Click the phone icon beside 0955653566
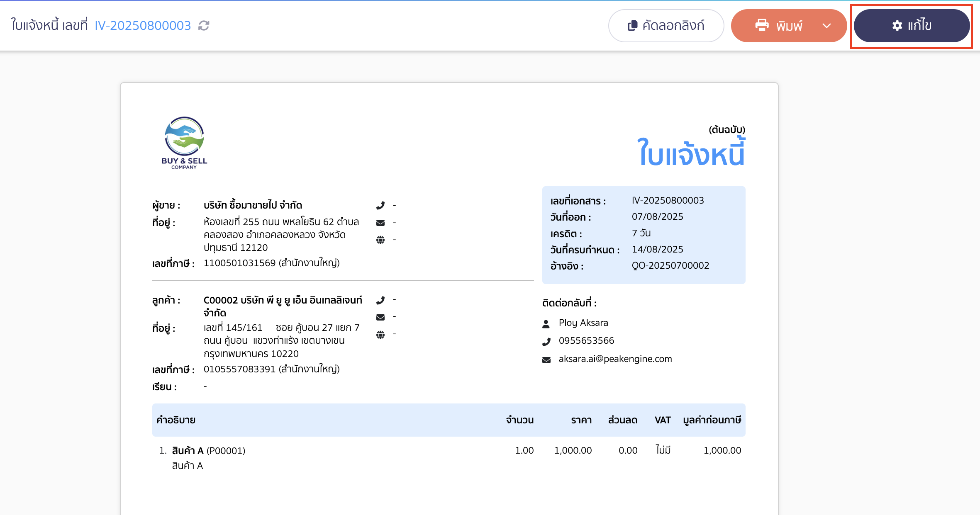This screenshot has height=515, width=980. tap(546, 342)
